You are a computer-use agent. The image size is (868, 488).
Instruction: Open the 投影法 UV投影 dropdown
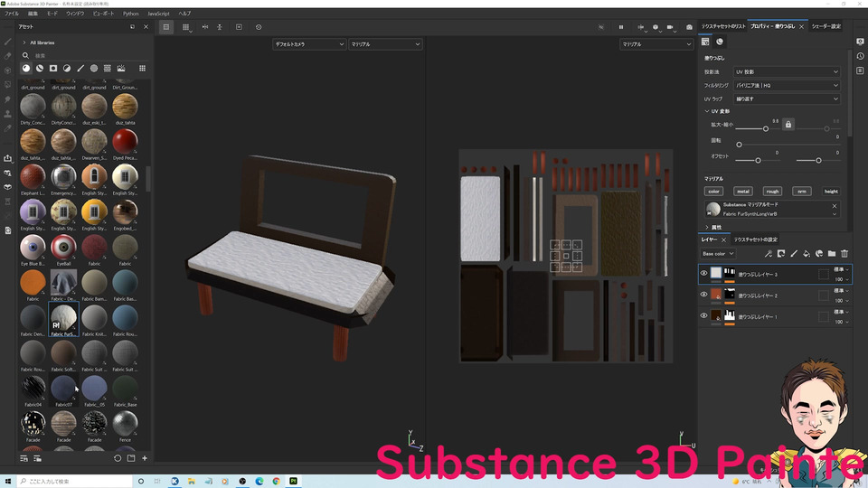(787, 72)
